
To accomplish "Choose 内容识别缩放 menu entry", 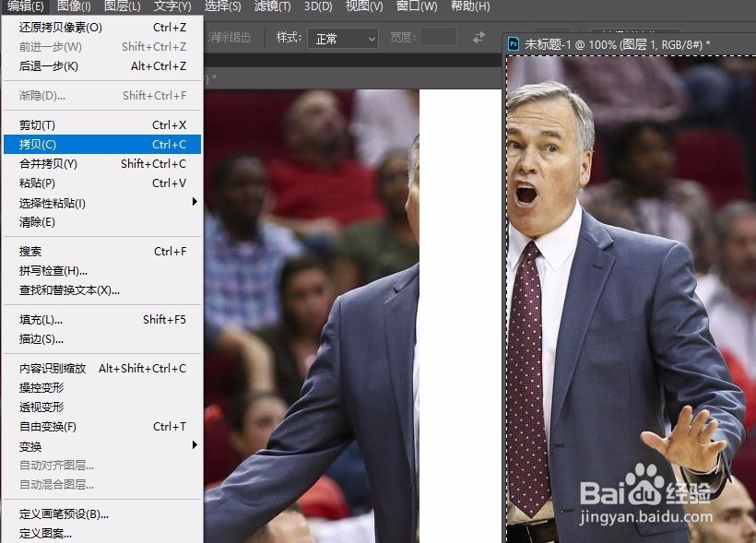I will [102, 369].
